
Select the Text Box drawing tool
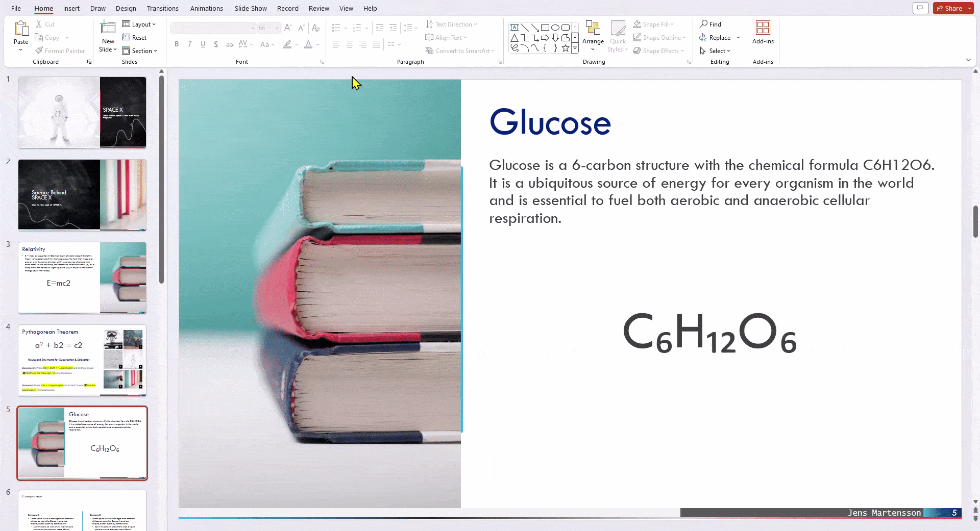click(x=515, y=27)
